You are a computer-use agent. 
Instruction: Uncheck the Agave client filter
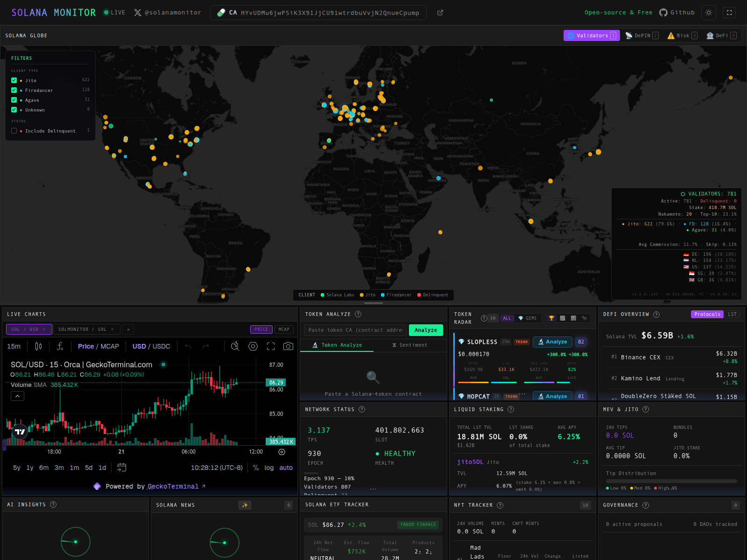(14, 100)
